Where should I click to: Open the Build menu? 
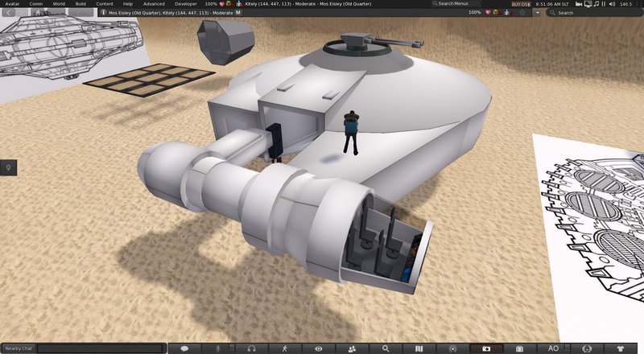[80, 4]
